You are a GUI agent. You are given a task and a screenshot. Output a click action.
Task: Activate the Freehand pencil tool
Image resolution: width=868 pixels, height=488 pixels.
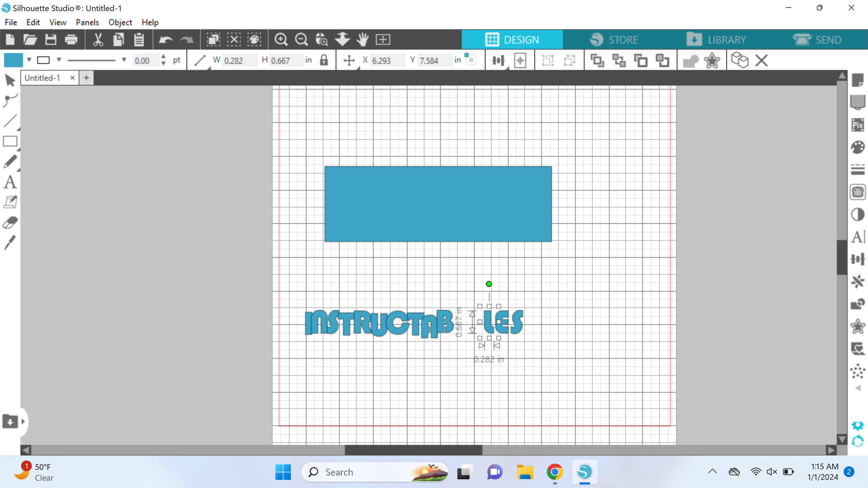click(x=10, y=162)
